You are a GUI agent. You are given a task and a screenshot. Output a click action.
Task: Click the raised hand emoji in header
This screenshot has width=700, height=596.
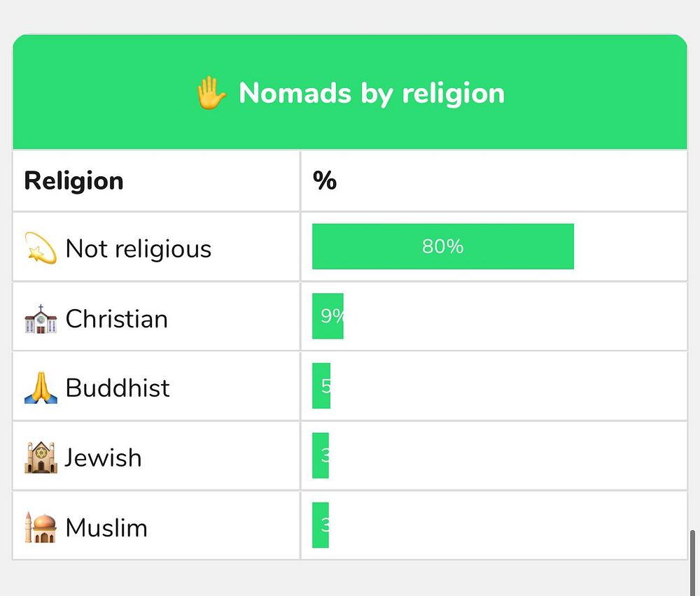[211, 93]
